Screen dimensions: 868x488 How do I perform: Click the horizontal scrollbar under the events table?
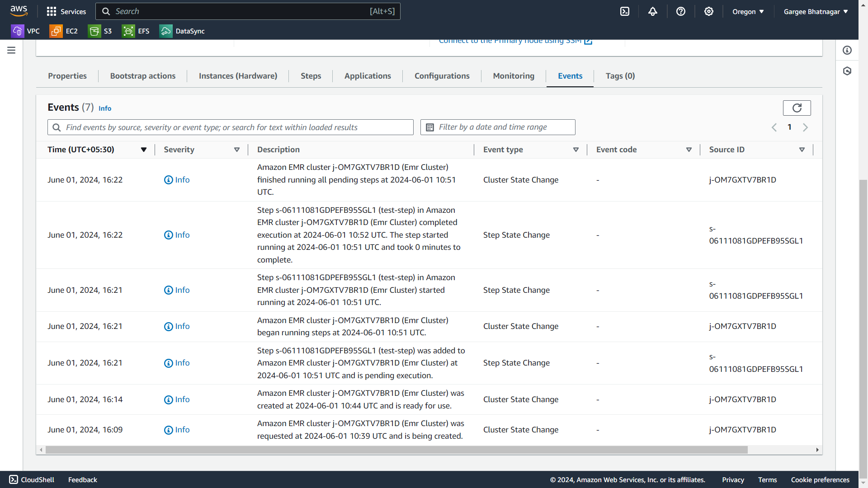click(x=396, y=450)
